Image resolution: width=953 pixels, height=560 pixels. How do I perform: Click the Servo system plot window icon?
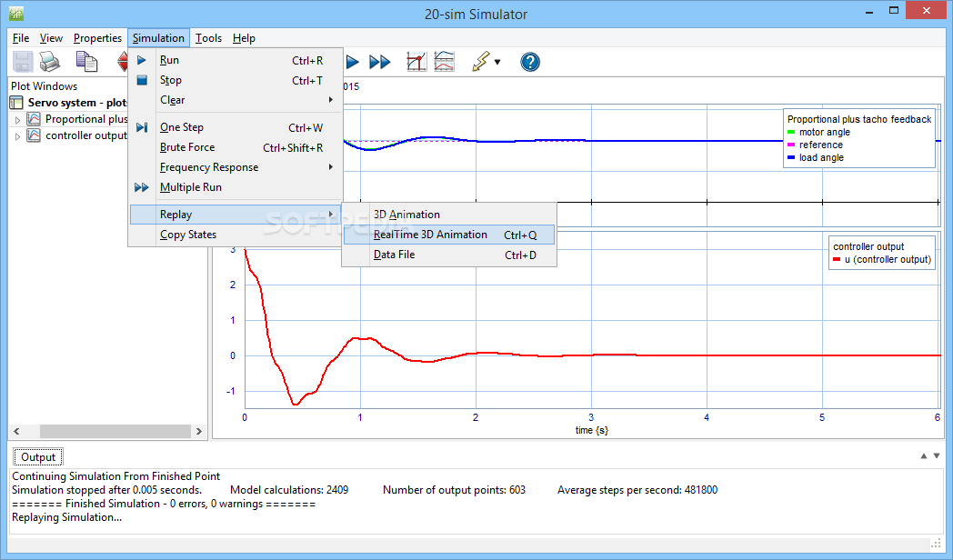coord(16,103)
